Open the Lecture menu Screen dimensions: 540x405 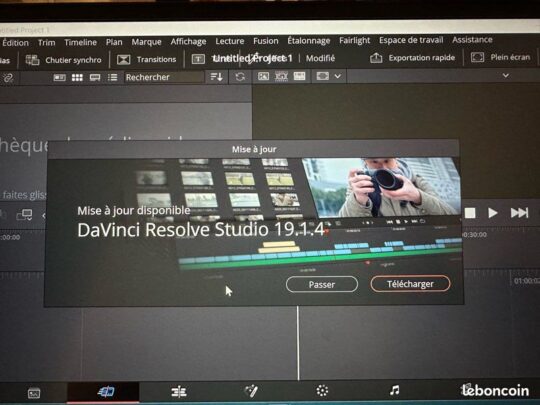click(x=230, y=41)
